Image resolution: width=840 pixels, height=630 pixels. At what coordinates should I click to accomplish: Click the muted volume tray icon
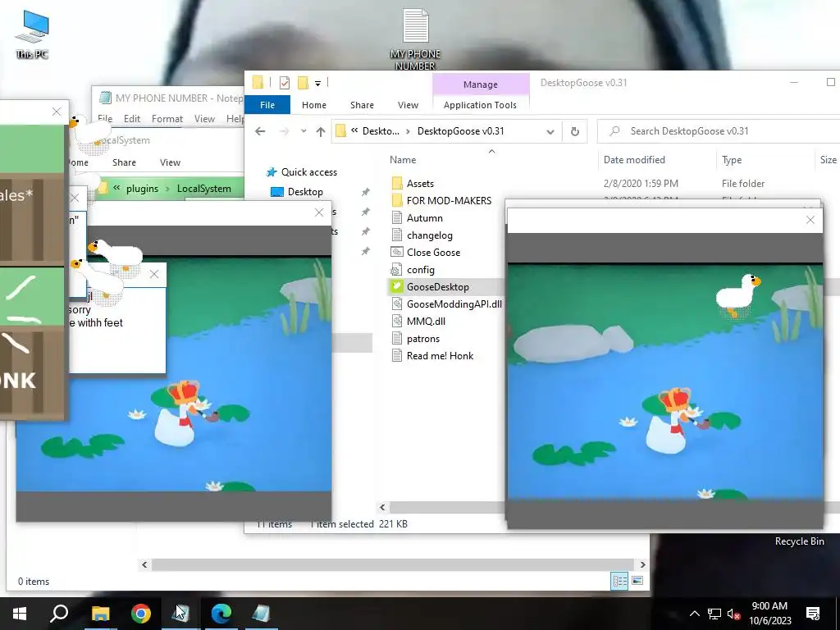tap(733, 614)
